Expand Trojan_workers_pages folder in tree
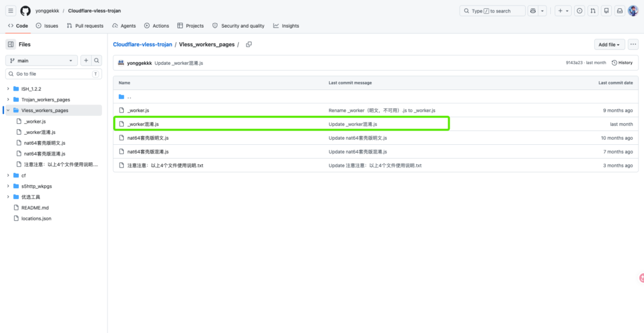 (8, 99)
